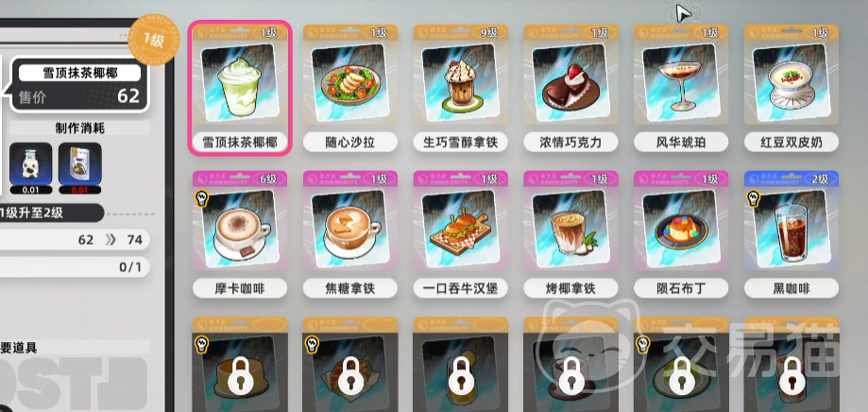The height and width of the screenshot is (412, 868).
Task: Click the 陨石布丁 name label
Action: point(681,288)
